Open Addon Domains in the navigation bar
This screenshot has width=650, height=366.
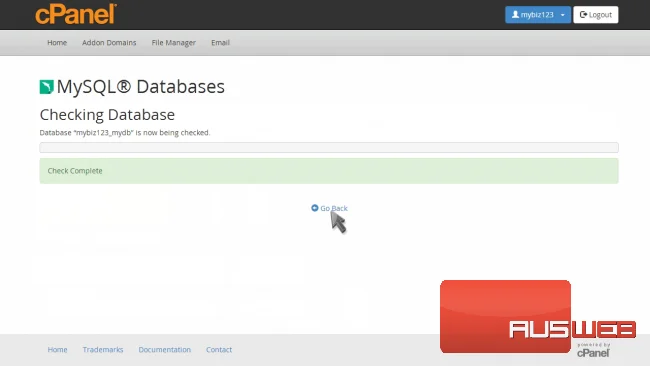click(109, 43)
